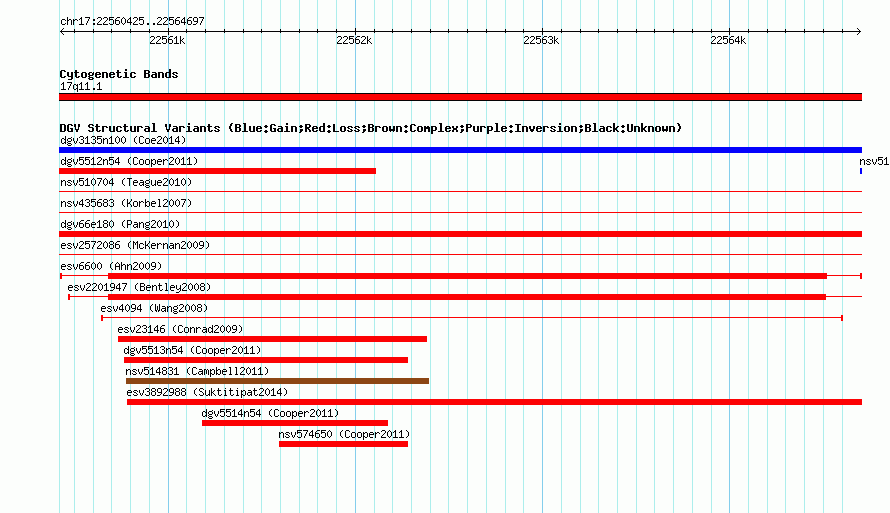Click the partially visible nsv51 label at right
890x513 pixels.
point(874,161)
